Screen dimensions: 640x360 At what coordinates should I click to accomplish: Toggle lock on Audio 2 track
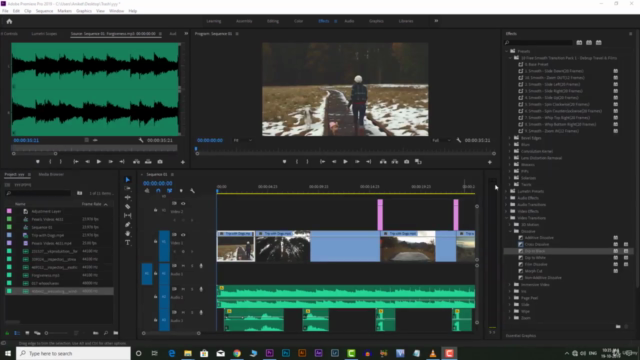coord(155,297)
